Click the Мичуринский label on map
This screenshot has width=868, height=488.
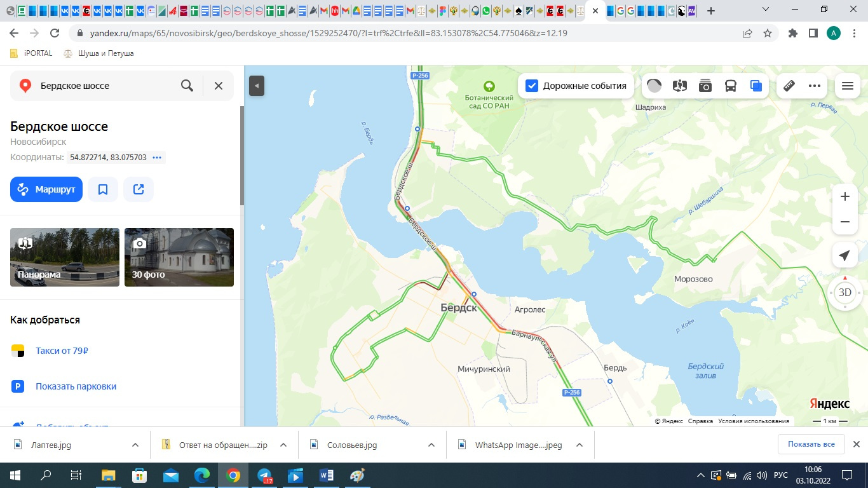coord(484,369)
